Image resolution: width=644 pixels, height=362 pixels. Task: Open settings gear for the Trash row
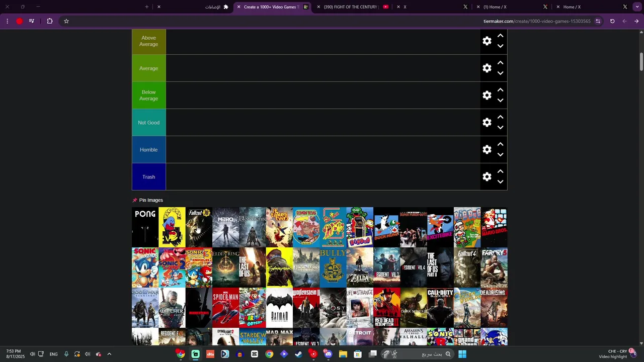tap(487, 177)
